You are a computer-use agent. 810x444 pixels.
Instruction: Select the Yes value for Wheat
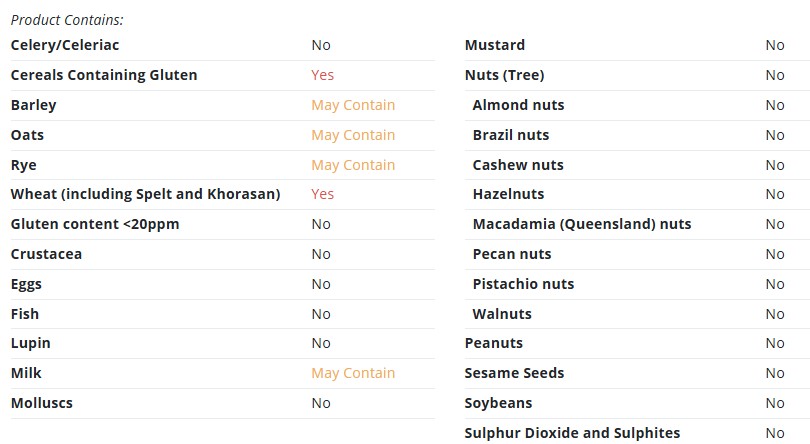322,194
